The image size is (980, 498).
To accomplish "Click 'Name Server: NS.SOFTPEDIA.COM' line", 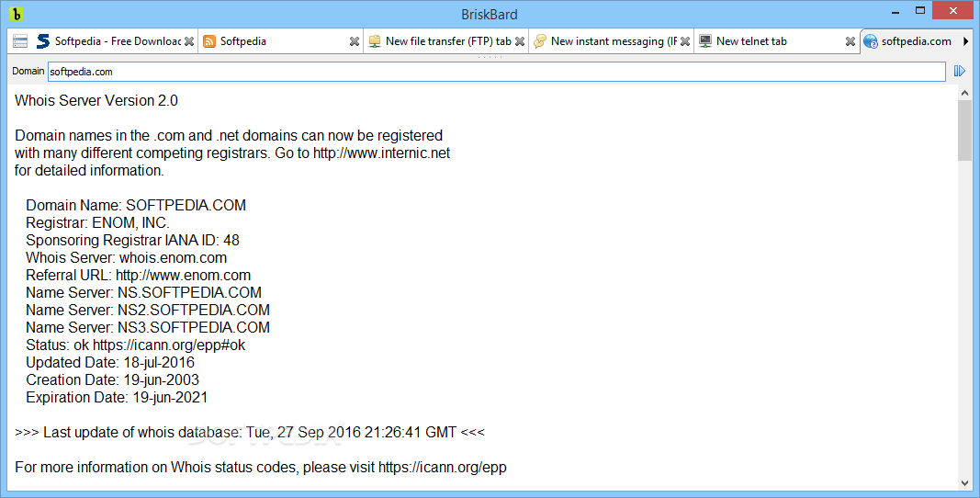I will pos(144,293).
